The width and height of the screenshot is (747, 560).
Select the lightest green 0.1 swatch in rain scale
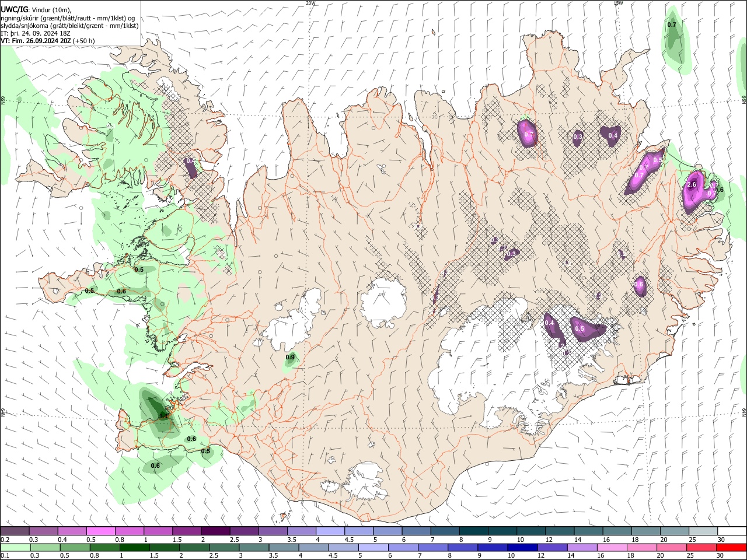click(14, 547)
